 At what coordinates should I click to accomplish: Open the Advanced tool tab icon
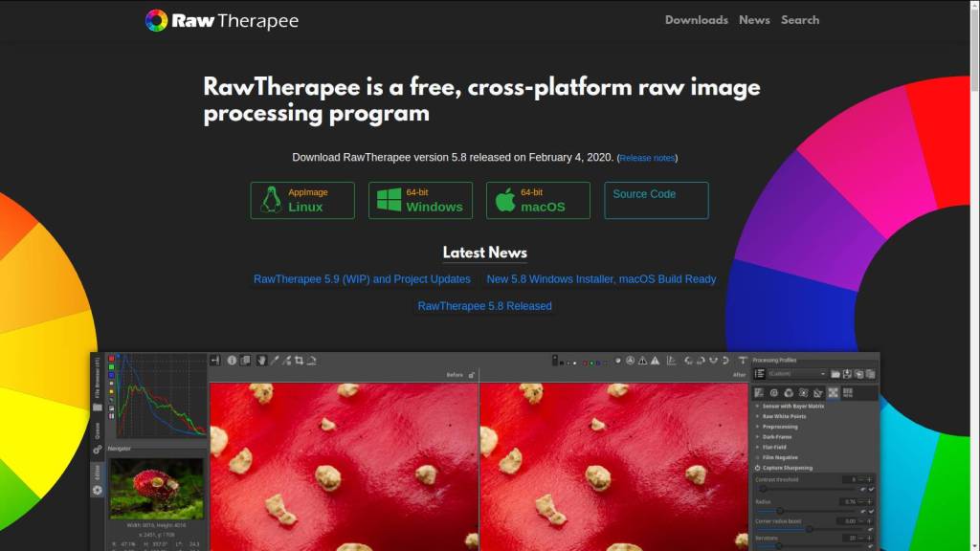pos(803,393)
